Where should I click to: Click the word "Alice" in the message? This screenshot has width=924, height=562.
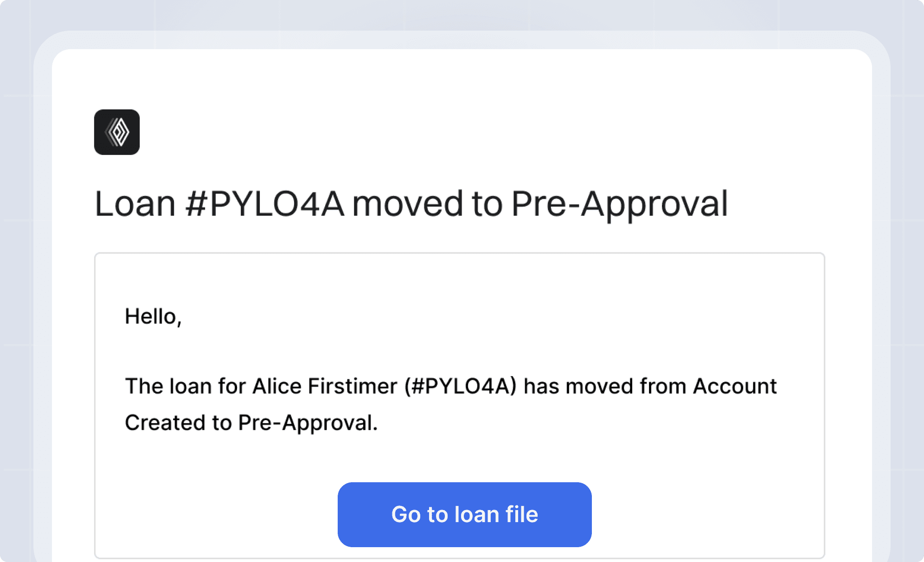pyautogui.click(x=276, y=386)
